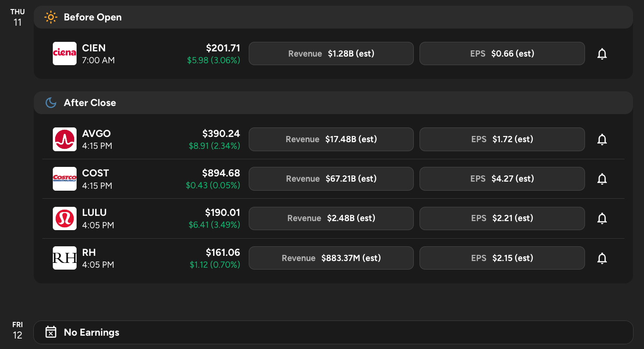Click the RH logo icon
This screenshot has height=349, width=644.
pos(65,258)
